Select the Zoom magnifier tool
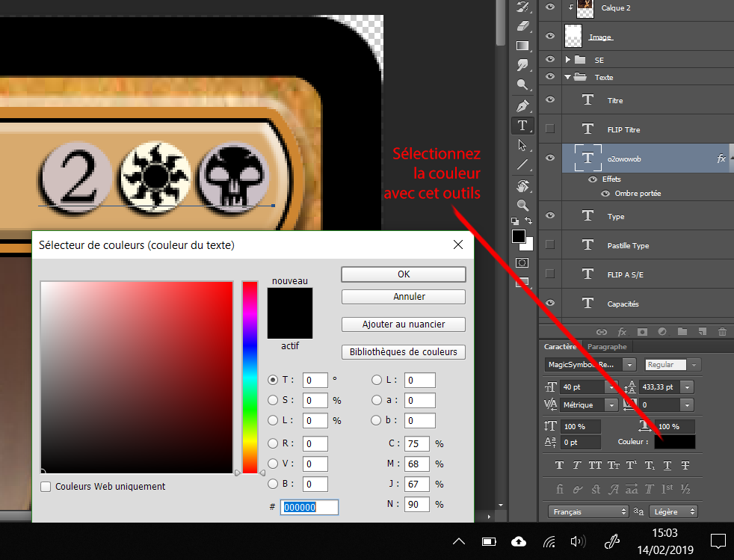The width and height of the screenshot is (734, 560). coord(522,204)
